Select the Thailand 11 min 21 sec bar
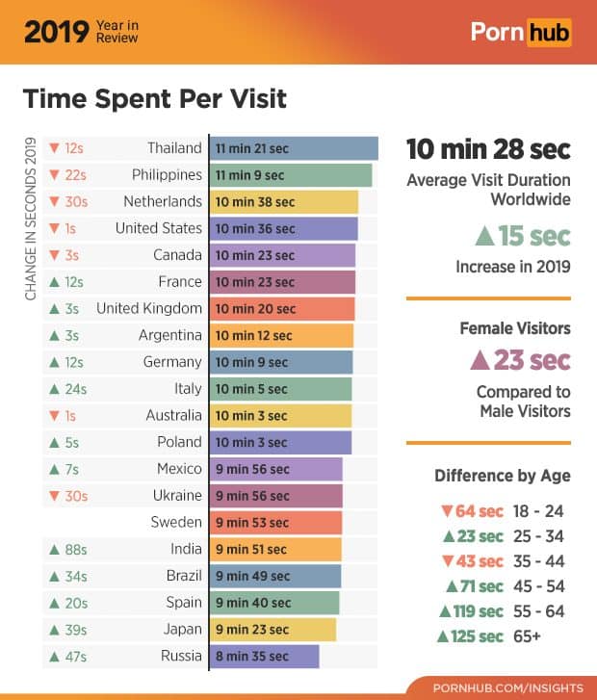The height and width of the screenshot is (700, 597). pyautogui.click(x=293, y=148)
